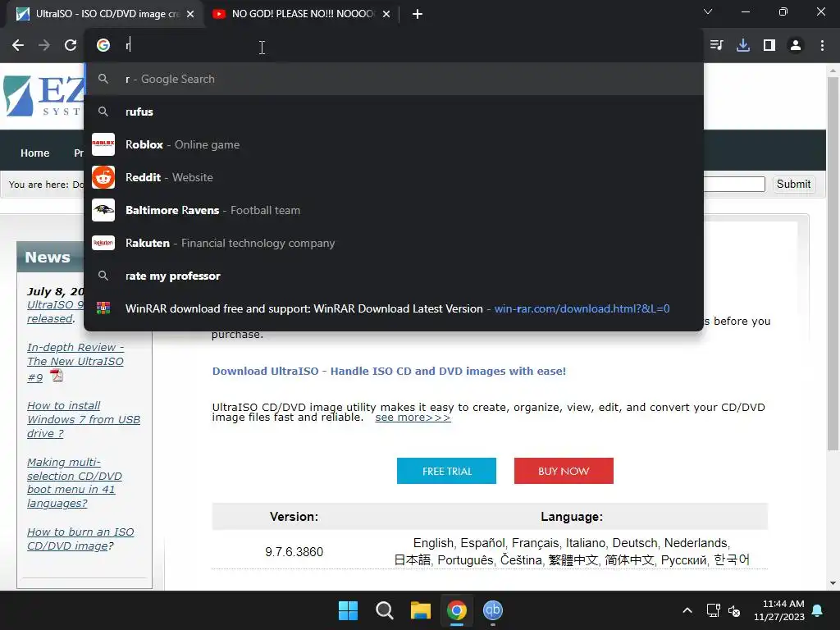840x630 pixels.
Task: Select 'r - Google Search' suggestion
Action: 393,79
